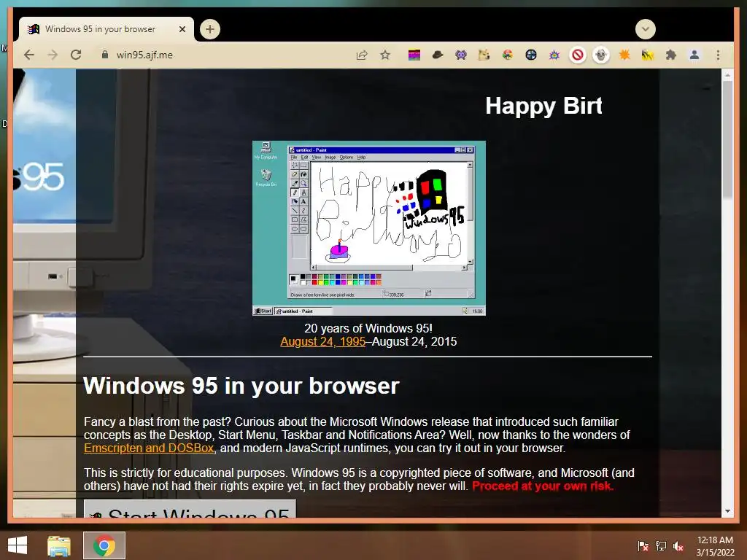Click the '20 years of Windows 95!' caption
This screenshot has width=747, height=560.
(x=368, y=328)
